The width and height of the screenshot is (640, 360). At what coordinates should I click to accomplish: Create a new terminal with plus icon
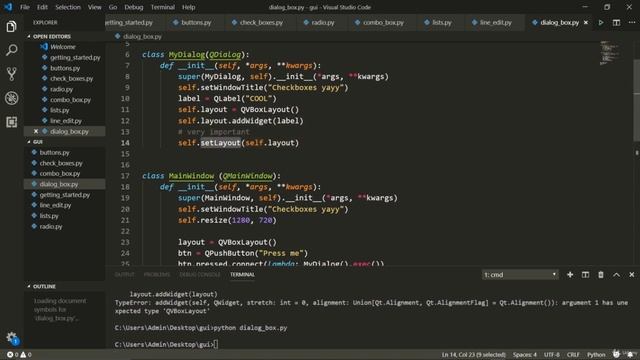click(x=570, y=275)
